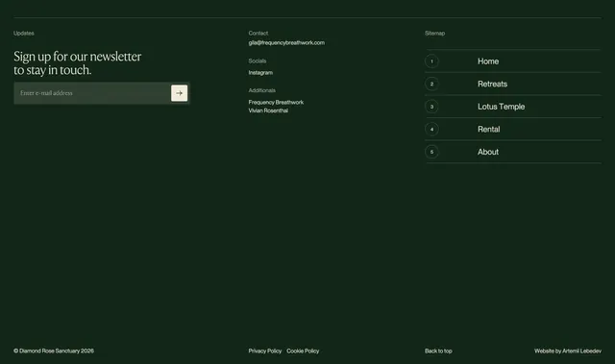Open the gila@frequencybreathwork.com email link
Viewport: 615px width, 364px height.
[286, 42]
